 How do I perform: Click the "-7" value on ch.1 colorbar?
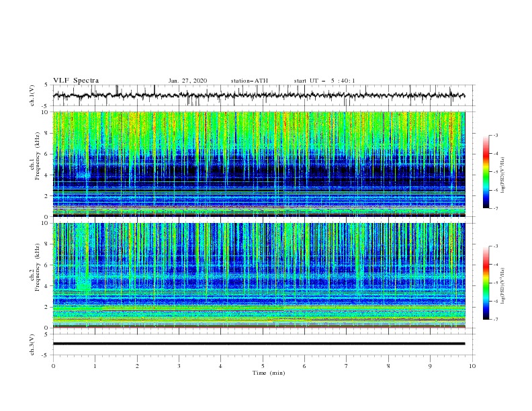point(496,208)
